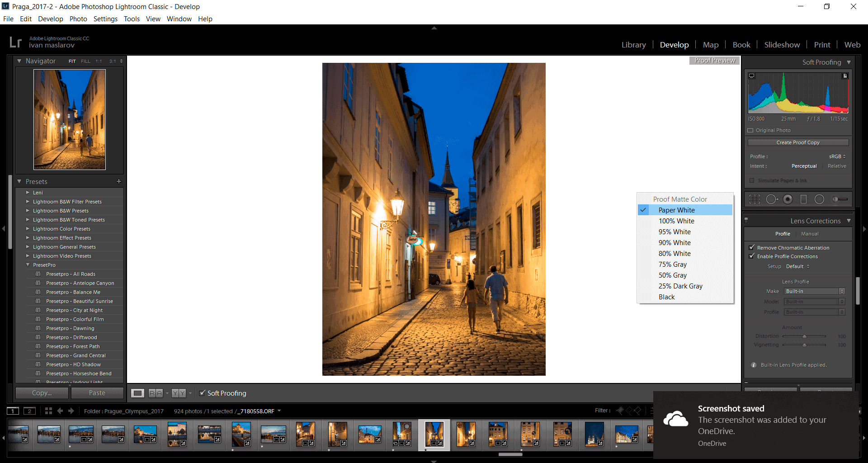Pick the Radial Filter tool
The width and height of the screenshot is (868, 463).
click(x=819, y=199)
